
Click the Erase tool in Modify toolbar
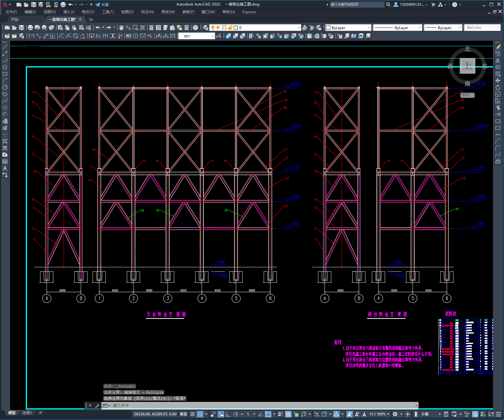coord(498,47)
